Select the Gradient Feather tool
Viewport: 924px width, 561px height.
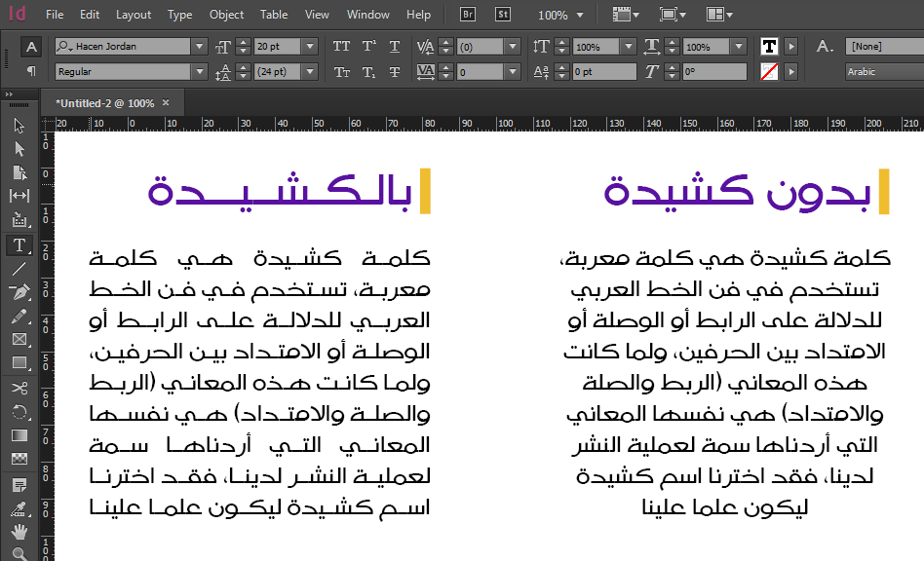19,459
